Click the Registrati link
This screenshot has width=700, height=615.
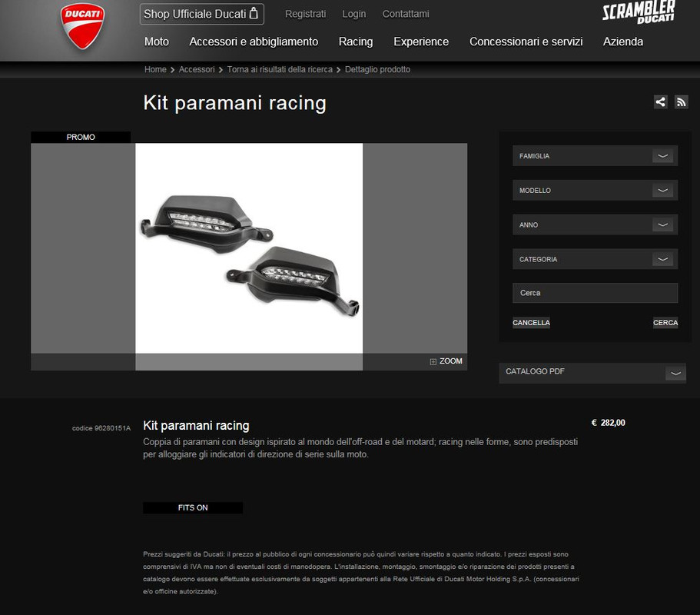305,14
